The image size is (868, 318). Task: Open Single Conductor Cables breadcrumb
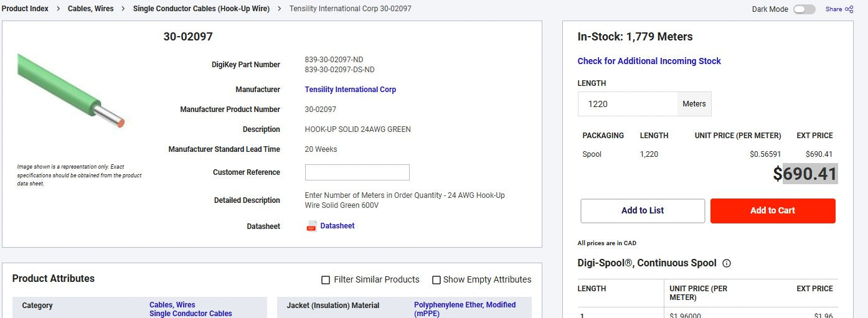(201, 9)
